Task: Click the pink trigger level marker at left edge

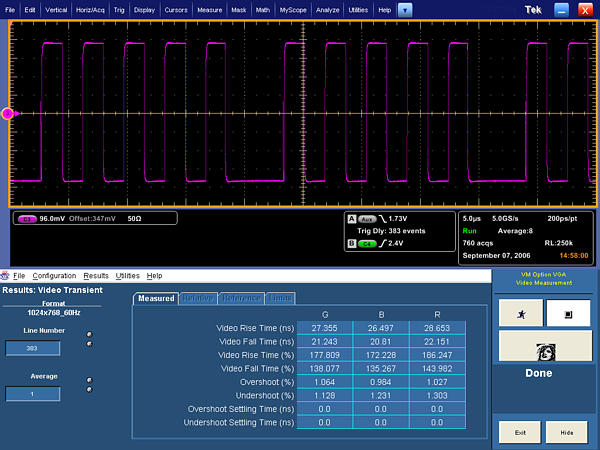Action: click(x=8, y=114)
